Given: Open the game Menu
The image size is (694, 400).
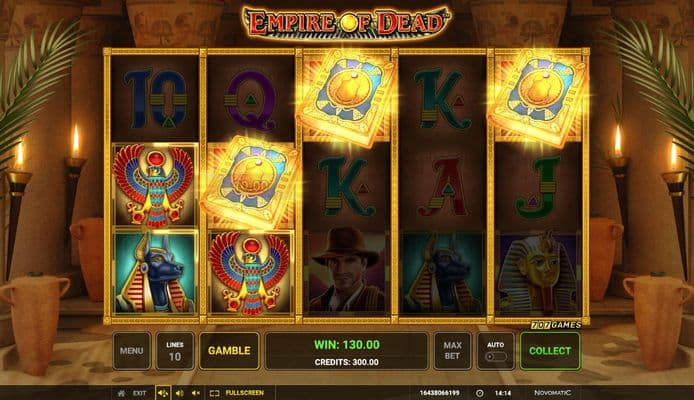Looking at the screenshot, I should point(131,351).
